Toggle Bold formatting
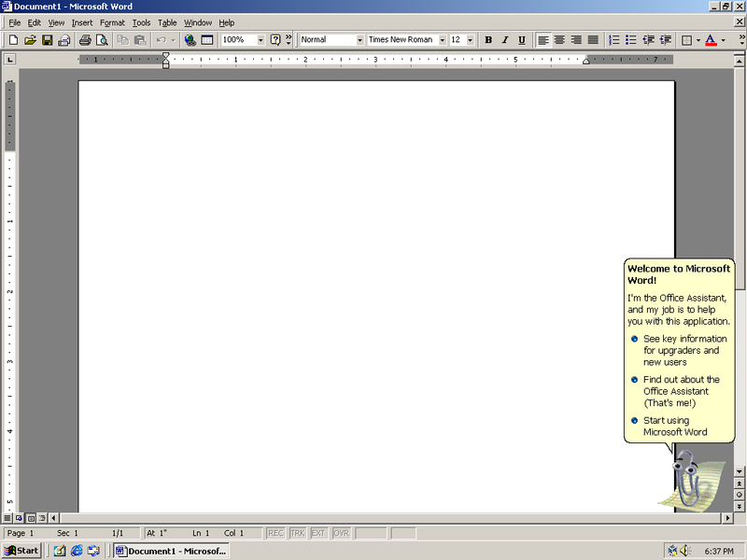This screenshot has height=560, width=747. [x=488, y=40]
